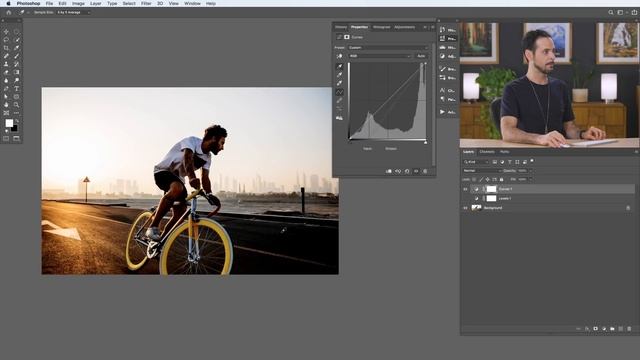Click the search magnifier at top right
The image size is (640, 360).
point(611,12)
